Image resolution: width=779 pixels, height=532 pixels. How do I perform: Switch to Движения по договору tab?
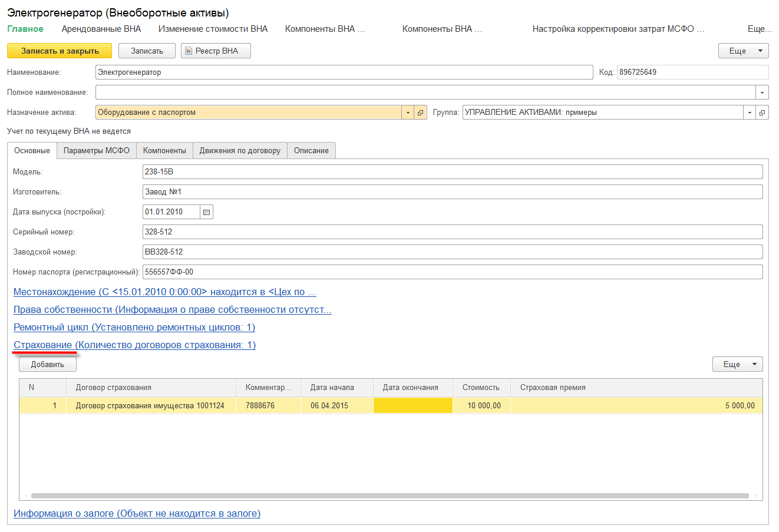pos(240,151)
